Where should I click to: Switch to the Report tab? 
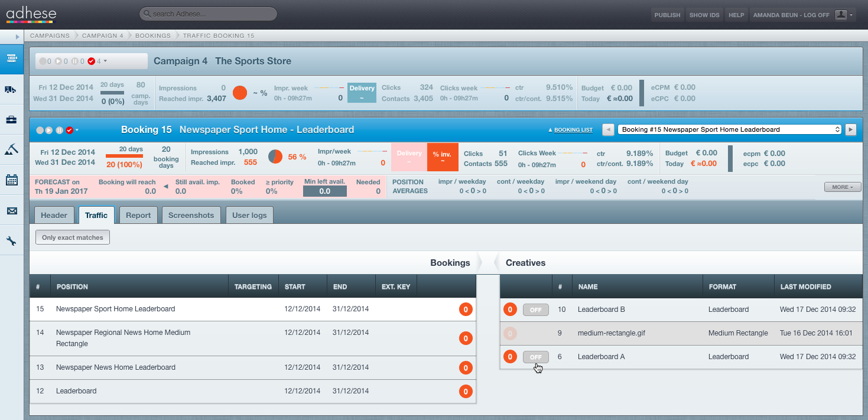point(138,215)
